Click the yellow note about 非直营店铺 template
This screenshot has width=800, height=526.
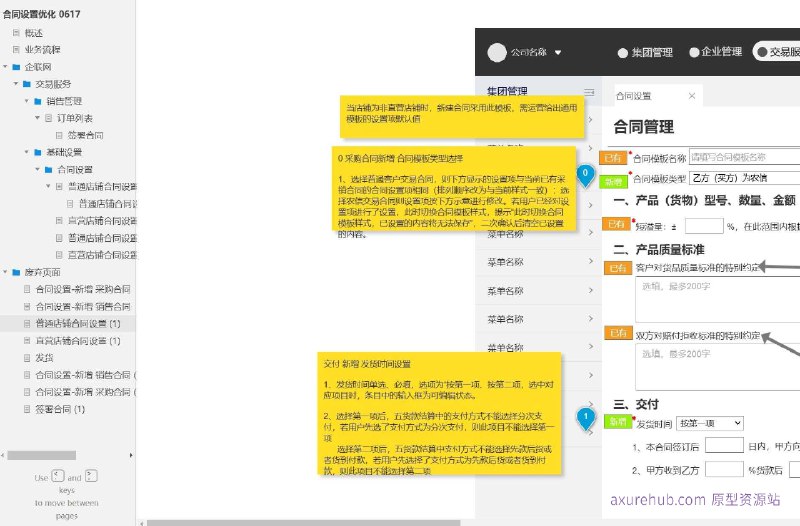[462, 117]
